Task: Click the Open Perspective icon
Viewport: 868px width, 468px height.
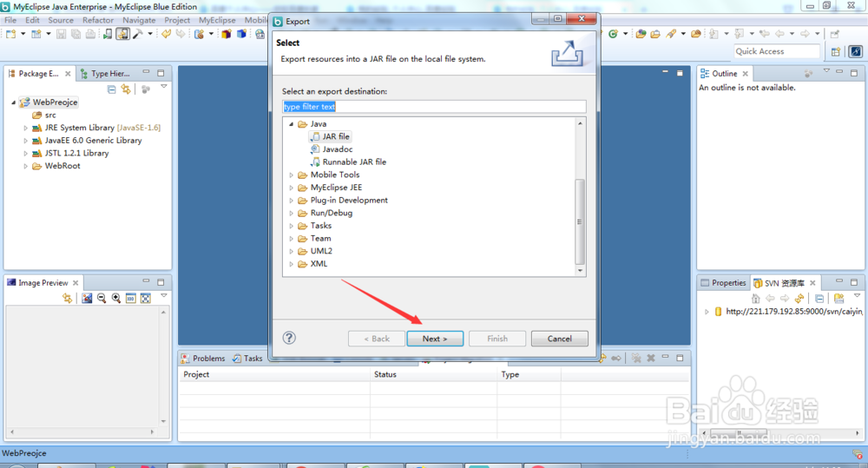Action: [836, 51]
